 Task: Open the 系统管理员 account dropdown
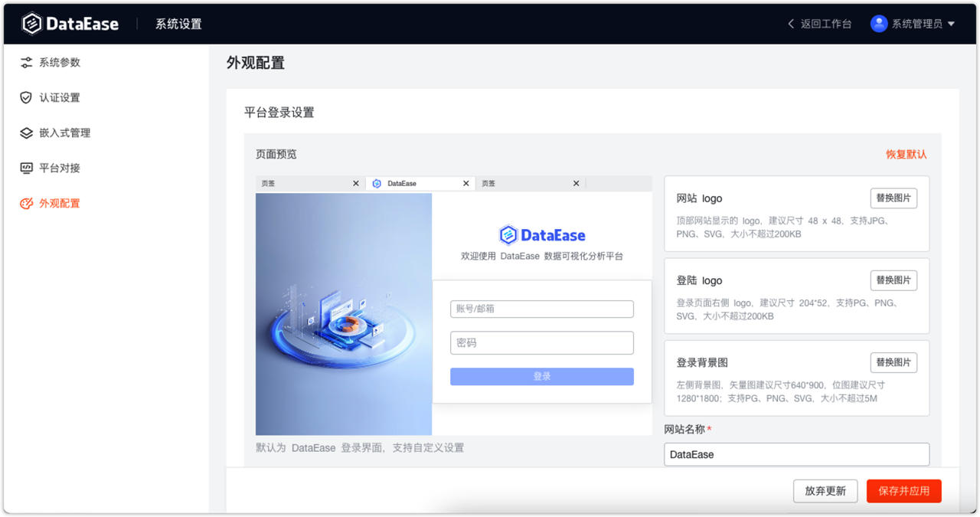917,23
